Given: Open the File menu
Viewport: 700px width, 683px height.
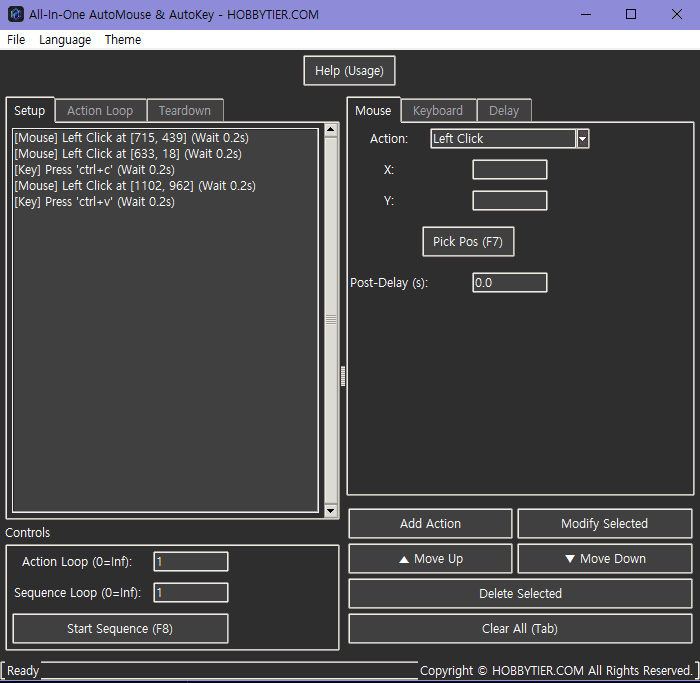Looking at the screenshot, I should tap(16, 40).
